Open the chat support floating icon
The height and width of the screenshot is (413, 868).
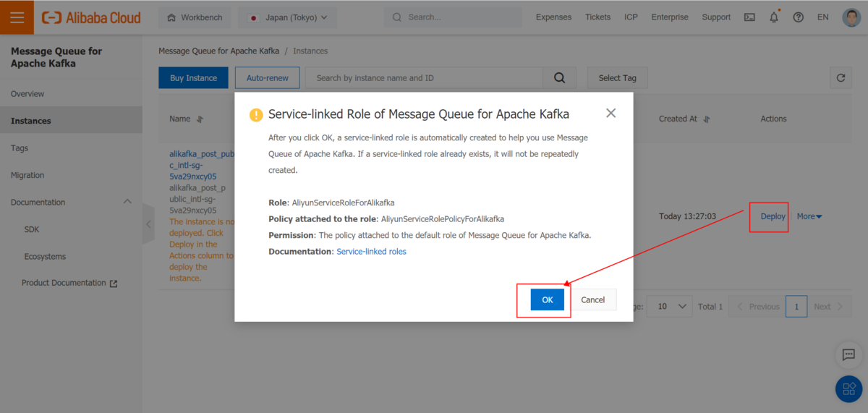(847, 355)
